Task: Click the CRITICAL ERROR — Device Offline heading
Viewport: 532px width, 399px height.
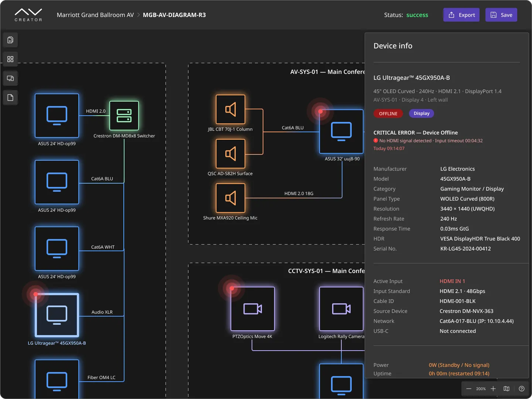Action: pos(416,133)
